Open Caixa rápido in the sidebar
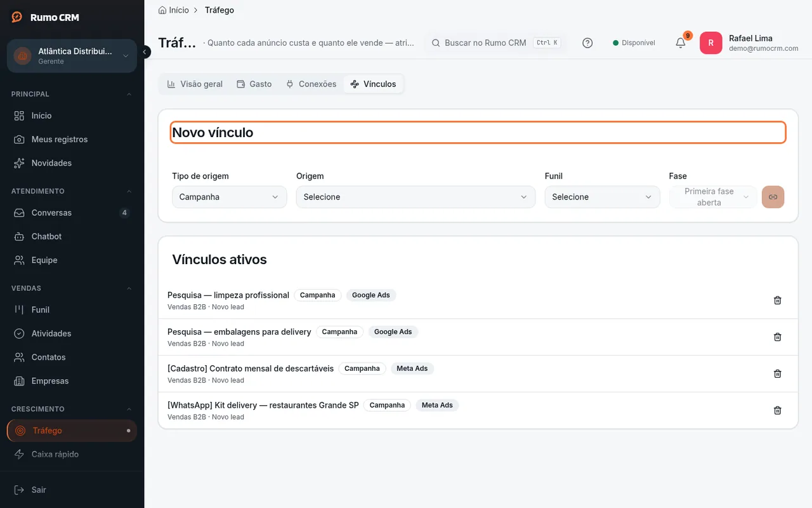 coord(72,454)
